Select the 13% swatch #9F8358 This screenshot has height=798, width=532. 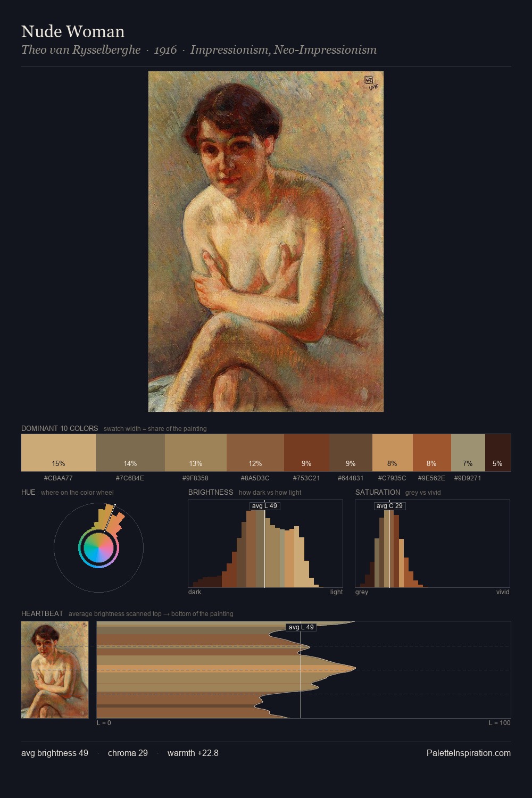click(196, 453)
